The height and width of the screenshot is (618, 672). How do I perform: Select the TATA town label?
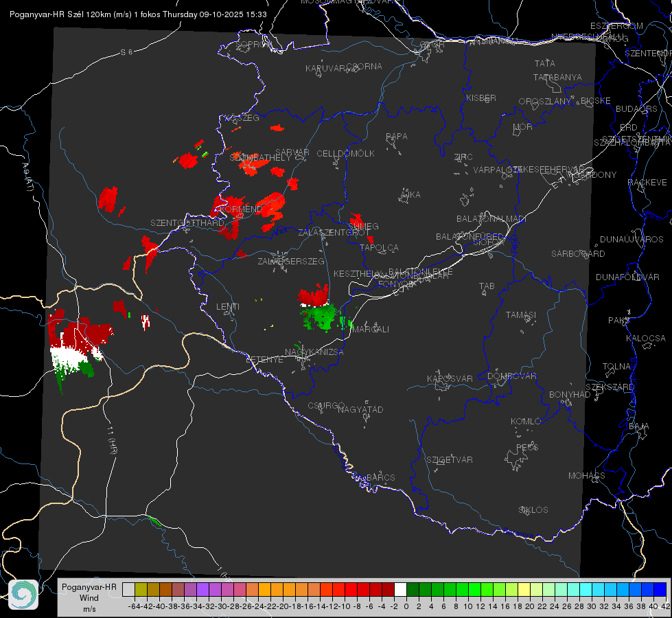coord(545,63)
